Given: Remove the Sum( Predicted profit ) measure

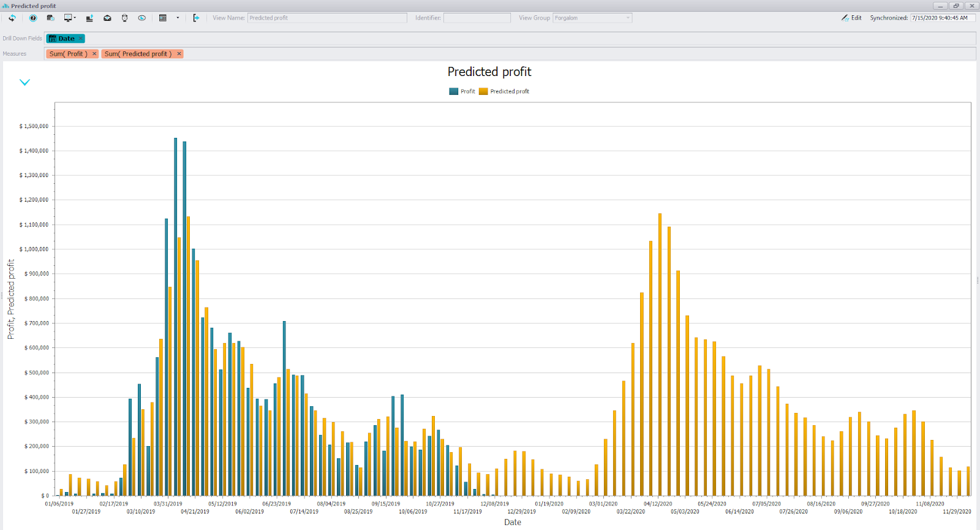Looking at the screenshot, I should coord(179,54).
